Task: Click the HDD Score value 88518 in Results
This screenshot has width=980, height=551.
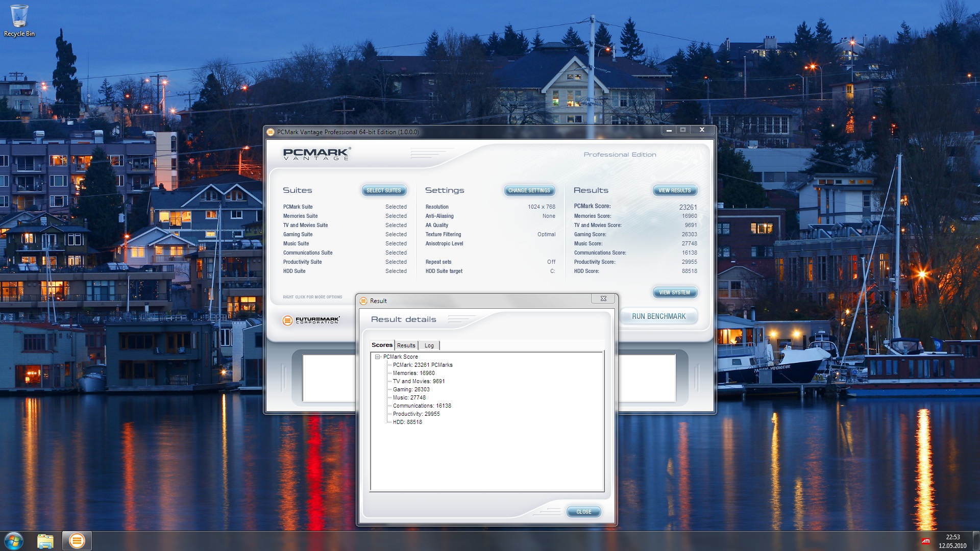Action: 689,271
